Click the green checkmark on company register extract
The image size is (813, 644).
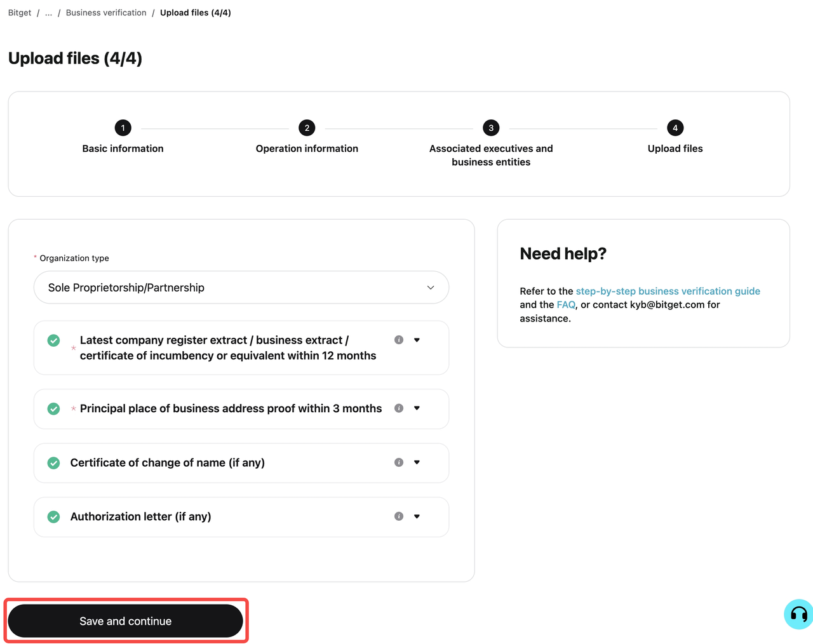[x=53, y=340]
